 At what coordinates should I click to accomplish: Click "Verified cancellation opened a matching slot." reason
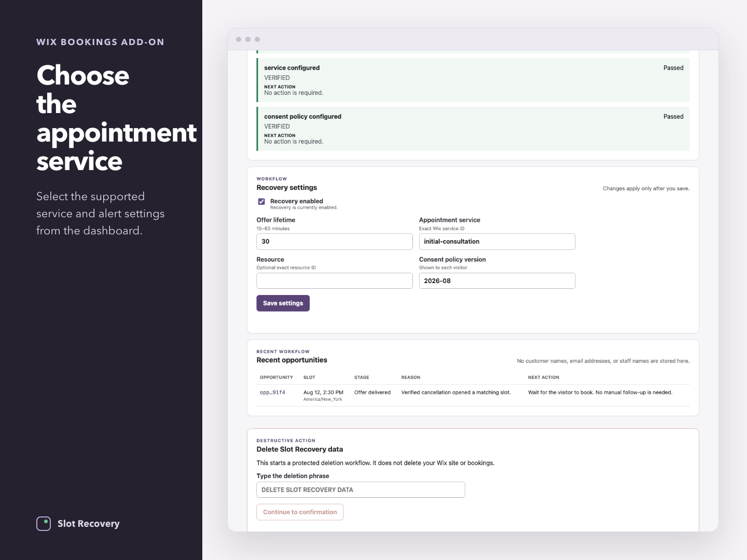[455, 393]
